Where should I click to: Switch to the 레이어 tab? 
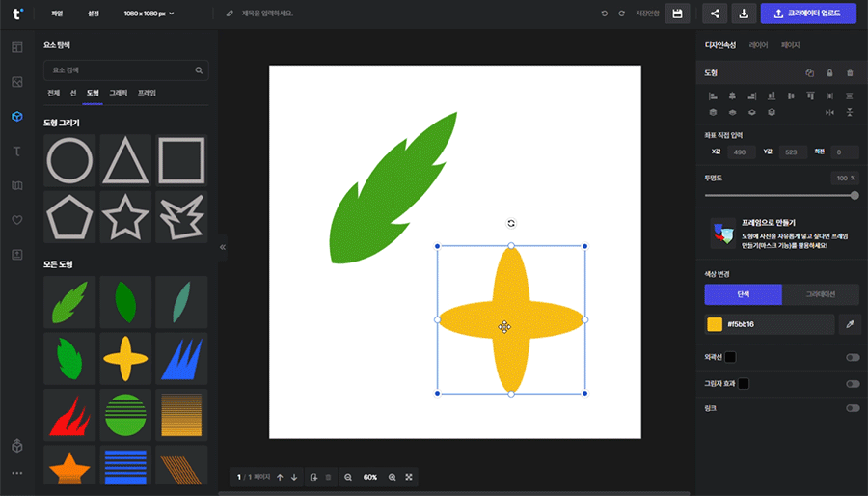click(x=759, y=45)
